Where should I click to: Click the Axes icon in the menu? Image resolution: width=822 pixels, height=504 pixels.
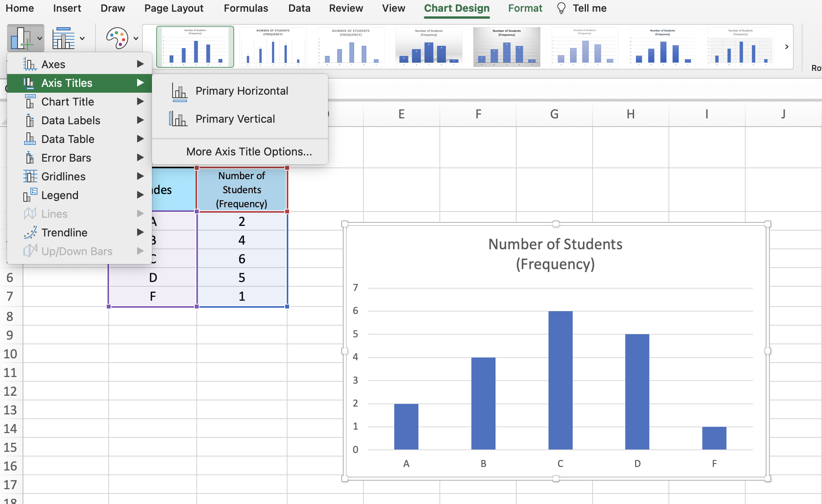click(x=30, y=64)
